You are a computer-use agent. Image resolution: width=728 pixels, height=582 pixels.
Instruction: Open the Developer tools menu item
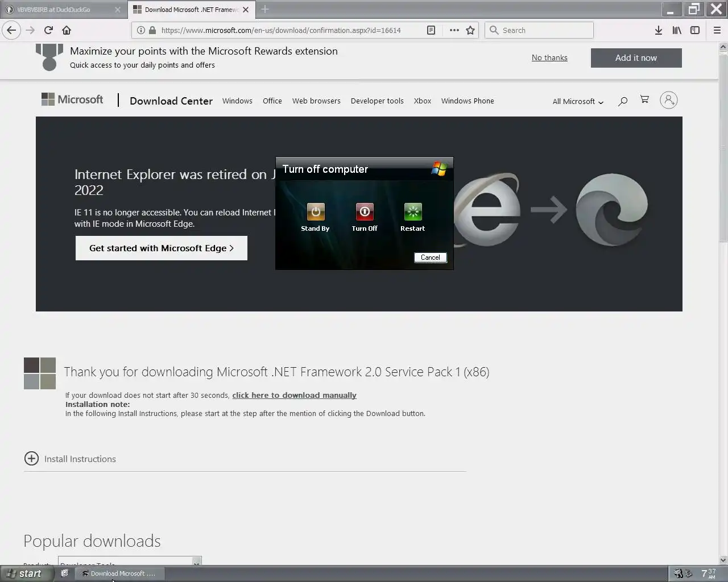click(x=377, y=101)
